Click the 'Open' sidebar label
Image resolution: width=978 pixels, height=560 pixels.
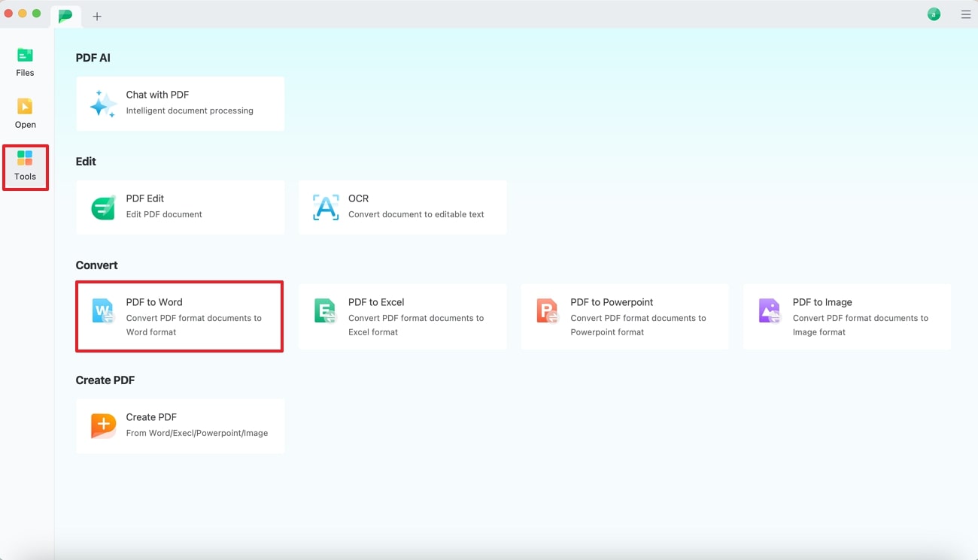26,125
